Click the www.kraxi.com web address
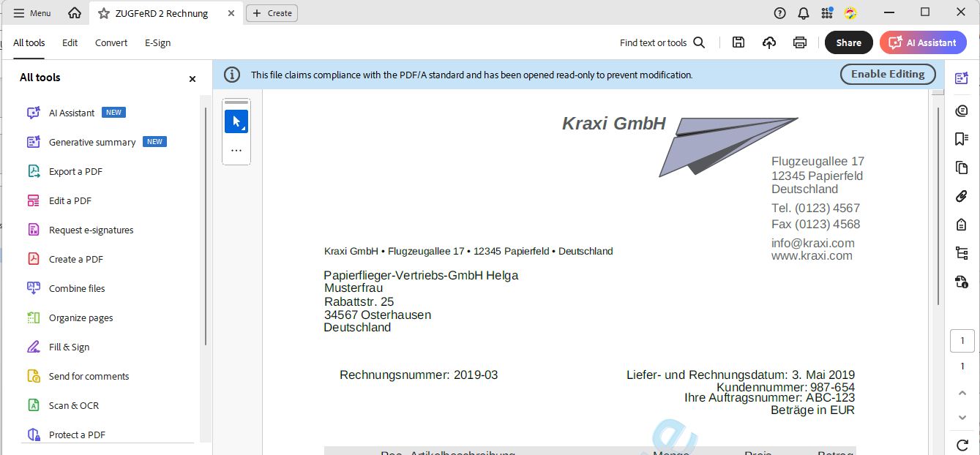This screenshot has height=455, width=980. (x=812, y=255)
